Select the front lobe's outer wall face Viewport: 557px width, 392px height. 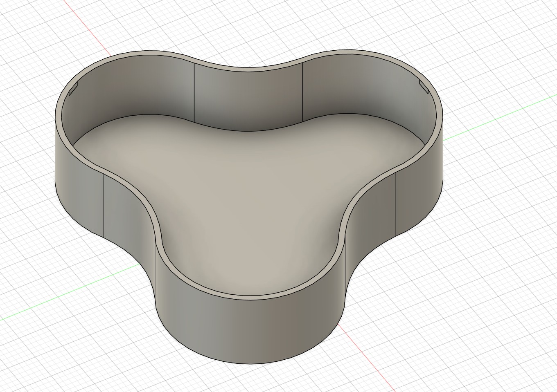tap(250, 331)
